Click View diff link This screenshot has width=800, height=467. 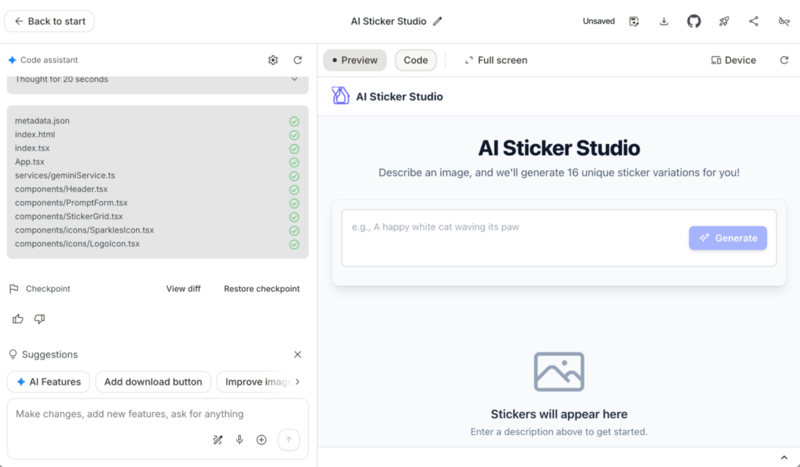(x=183, y=289)
